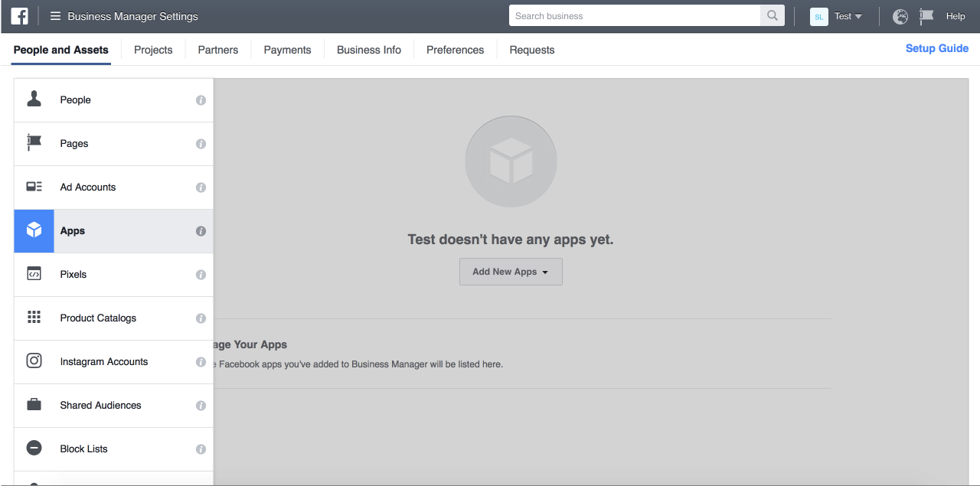Expand the Test business account dropdown
980x486 pixels.
(848, 15)
